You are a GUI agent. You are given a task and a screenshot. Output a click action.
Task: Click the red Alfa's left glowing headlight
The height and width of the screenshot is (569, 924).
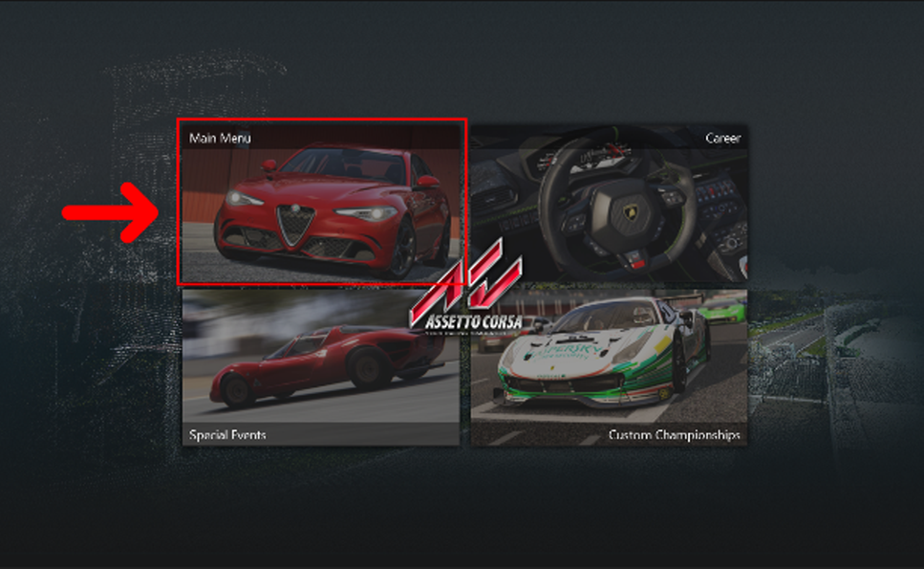(x=243, y=200)
